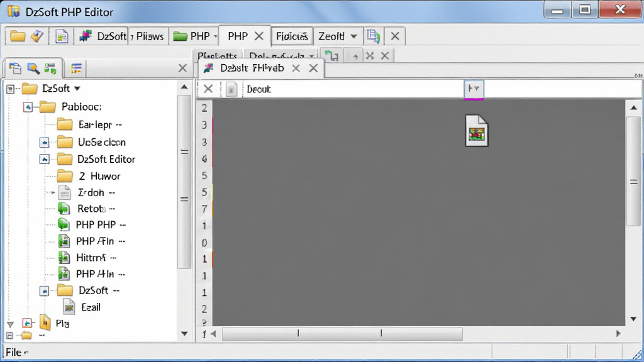Click the second X beside the Dzbslt FHlveb tab
Screen dimensions: 644x362
point(313,68)
